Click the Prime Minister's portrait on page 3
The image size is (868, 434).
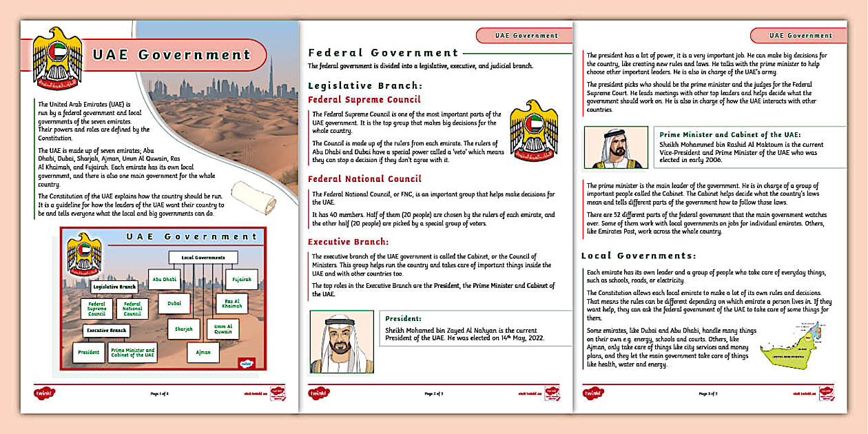click(x=615, y=147)
